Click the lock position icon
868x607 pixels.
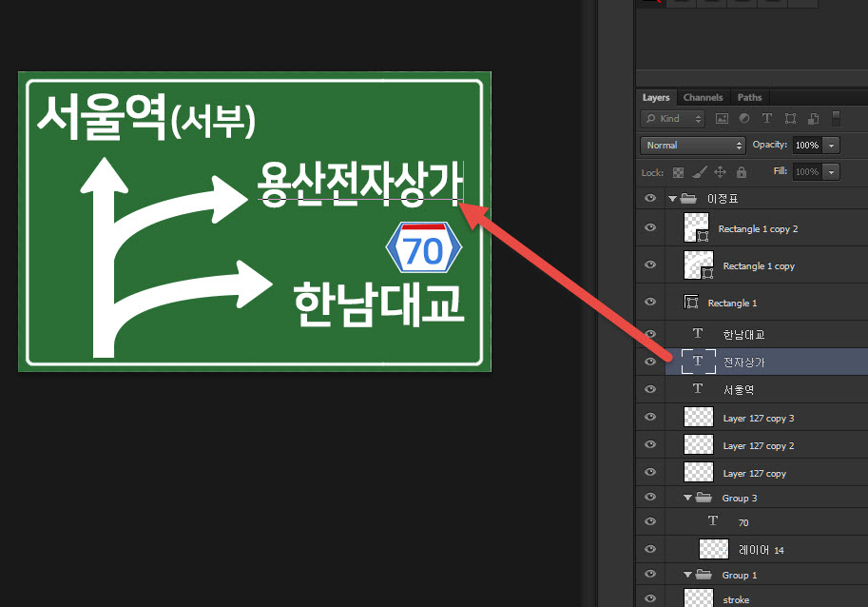click(x=720, y=172)
